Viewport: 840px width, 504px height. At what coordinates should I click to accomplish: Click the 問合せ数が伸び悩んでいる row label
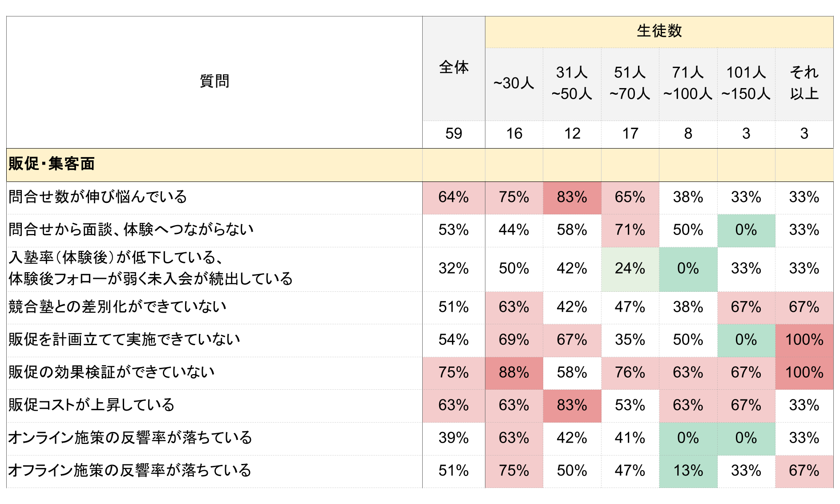98,197
